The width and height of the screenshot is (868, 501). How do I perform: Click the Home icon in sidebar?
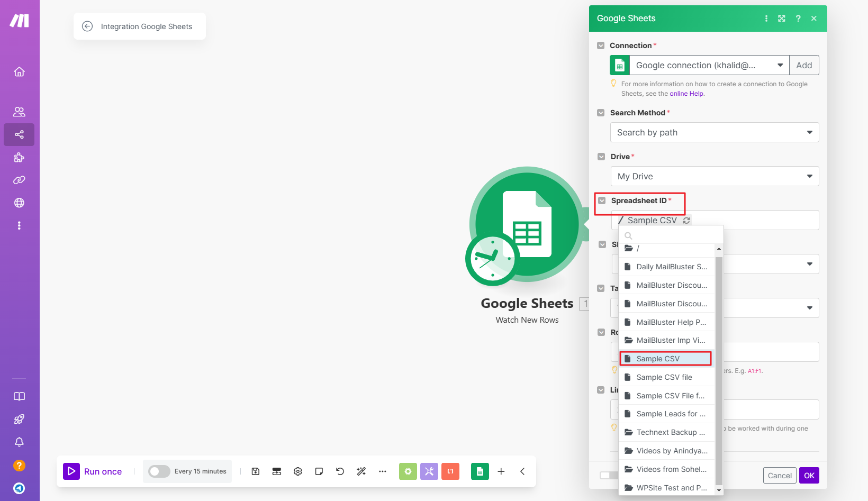tap(19, 72)
